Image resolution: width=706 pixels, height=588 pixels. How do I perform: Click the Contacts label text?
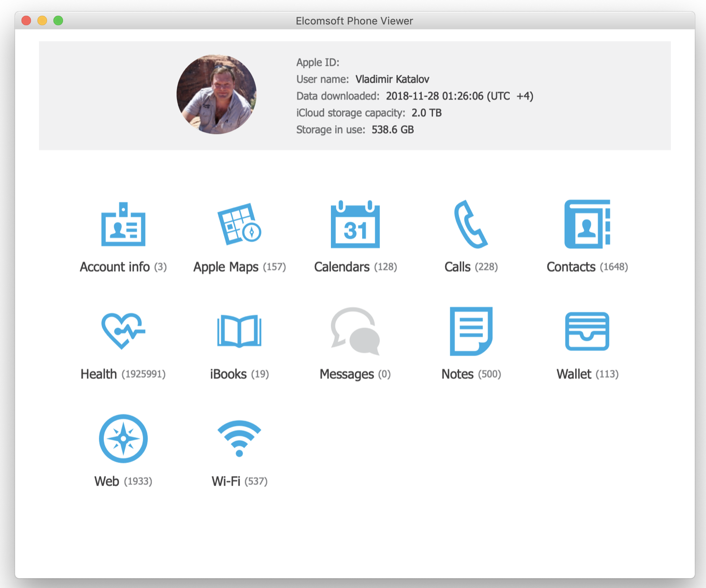(x=571, y=267)
